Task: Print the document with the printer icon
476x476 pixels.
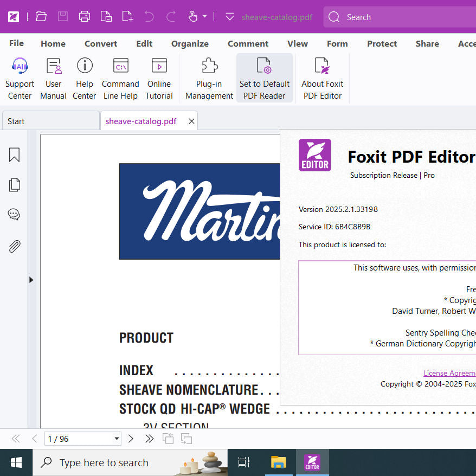Action: tap(85, 16)
